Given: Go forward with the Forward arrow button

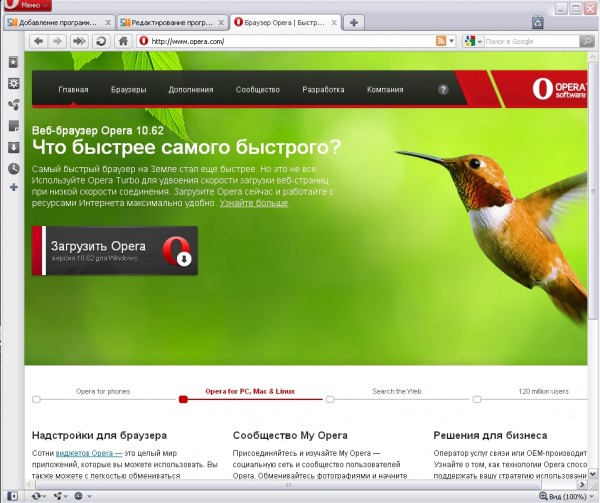Looking at the screenshot, I should pos(57,41).
